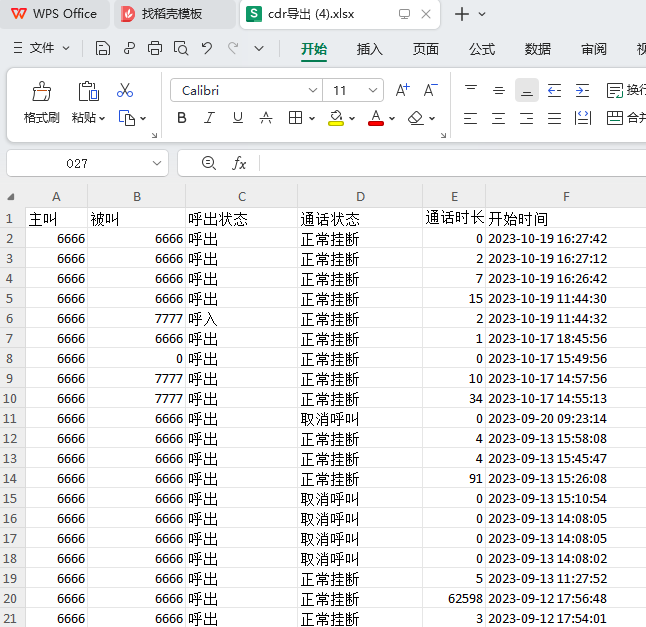The image size is (646, 627).
Task: Click the Increase font size icon
Action: click(x=402, y=90)
